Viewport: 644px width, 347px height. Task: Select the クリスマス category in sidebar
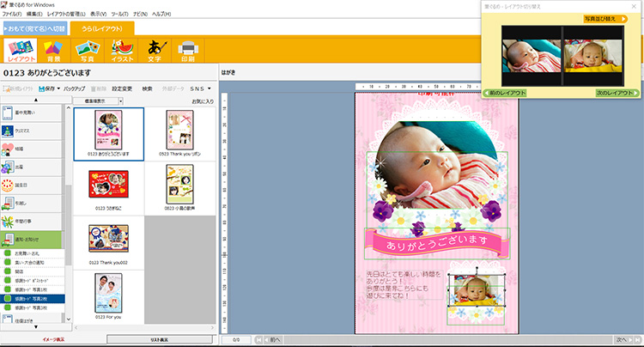tap(33, 129)
